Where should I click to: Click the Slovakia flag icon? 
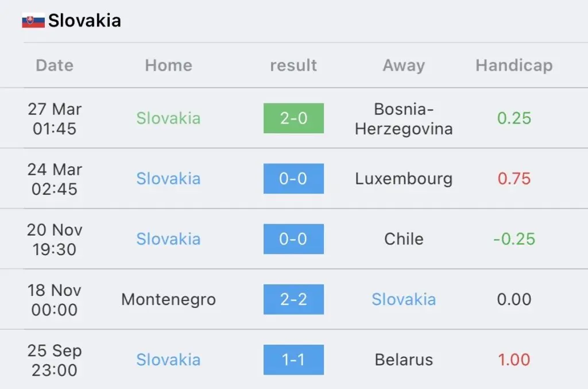pos(33,21)
